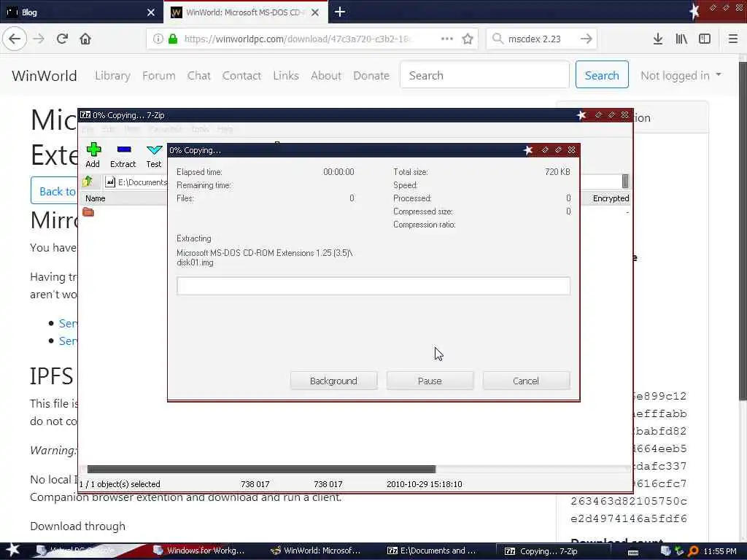The height and width of the screenshot is (560, 747).
Task: Open the Firefox library icon
Action: pos(681,39)
